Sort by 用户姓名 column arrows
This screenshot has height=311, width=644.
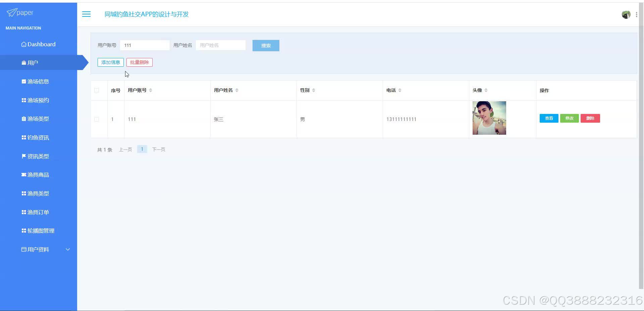[x=237, y=90]
